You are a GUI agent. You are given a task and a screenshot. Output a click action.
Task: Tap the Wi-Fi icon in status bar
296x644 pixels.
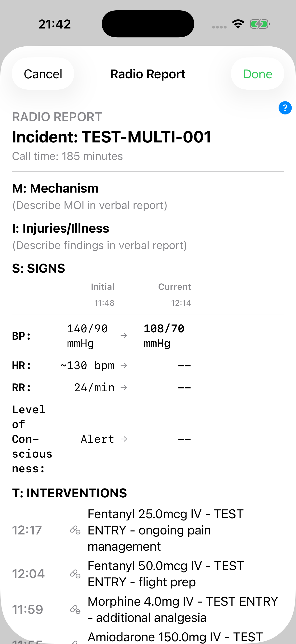(x=238, y=24)
